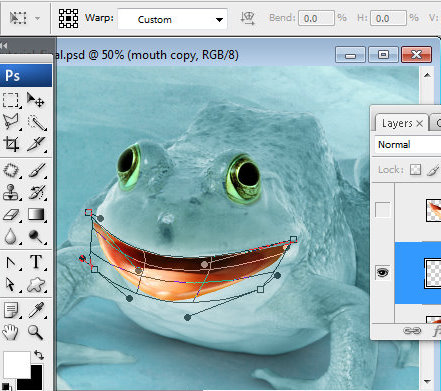Click the vertical scrollbar down arrow
The width and height of the screenshot is (441, 391).
pos(427,381)
